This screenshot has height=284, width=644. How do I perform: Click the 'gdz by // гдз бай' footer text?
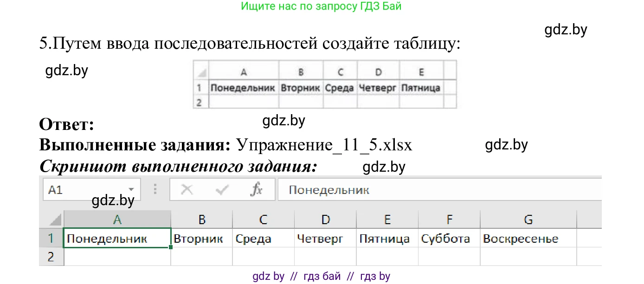point(322,276)
